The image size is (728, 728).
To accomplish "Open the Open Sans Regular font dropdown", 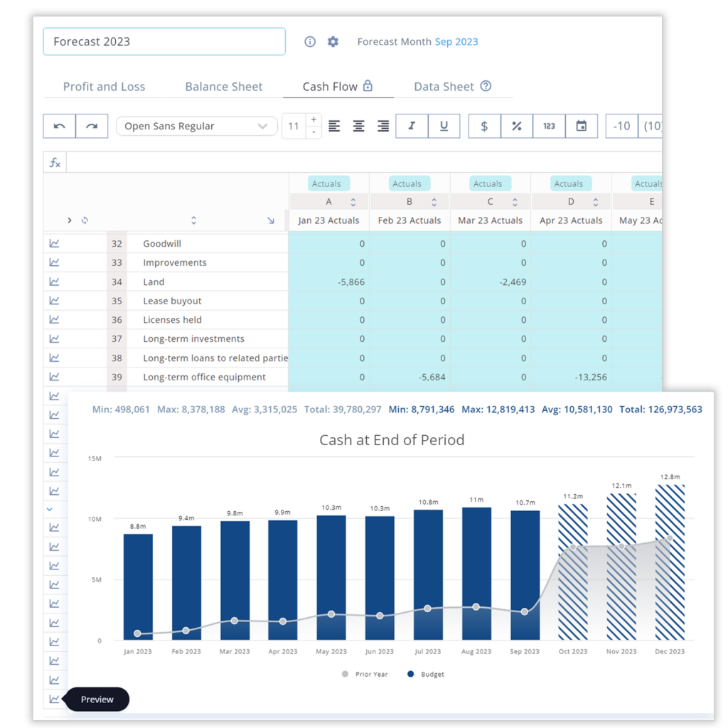I will coord(196,126).
